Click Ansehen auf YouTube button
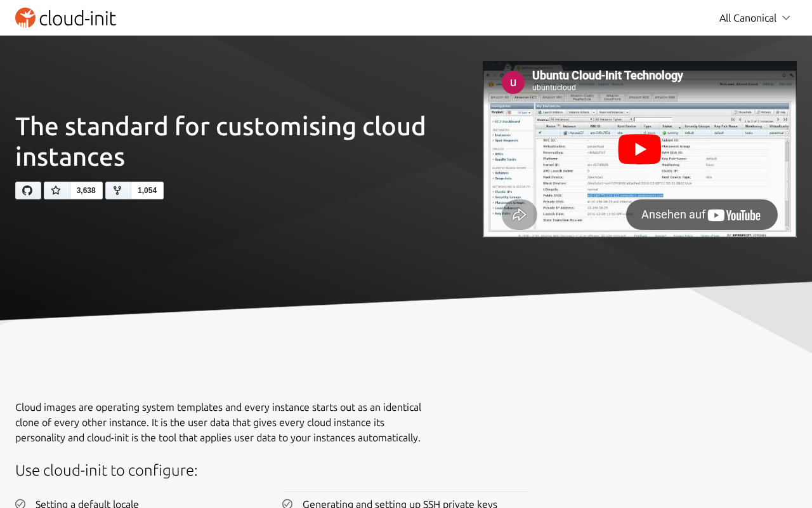The height and width of the screenshot is (508, 812). (702, 215)
